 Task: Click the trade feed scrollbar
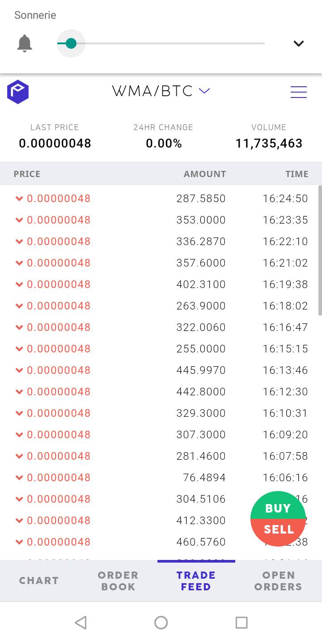pos(319,250)
